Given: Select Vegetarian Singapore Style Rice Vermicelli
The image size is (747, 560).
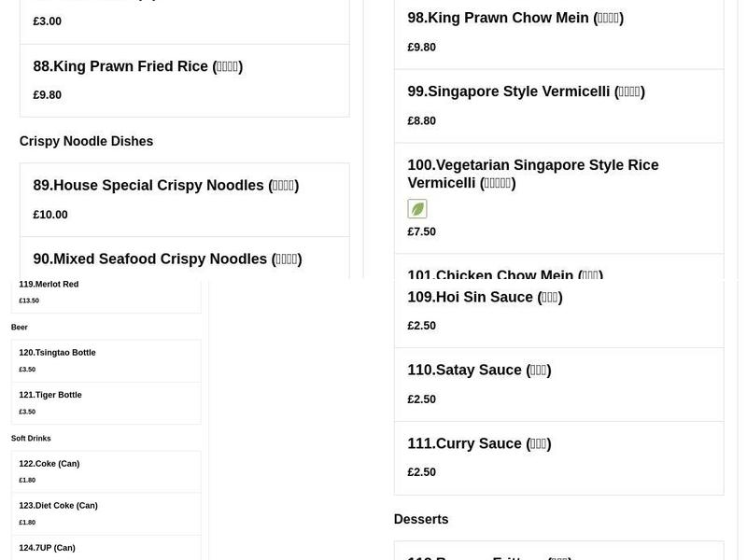Looking at the screenshot, I should (x=532, y=174).
